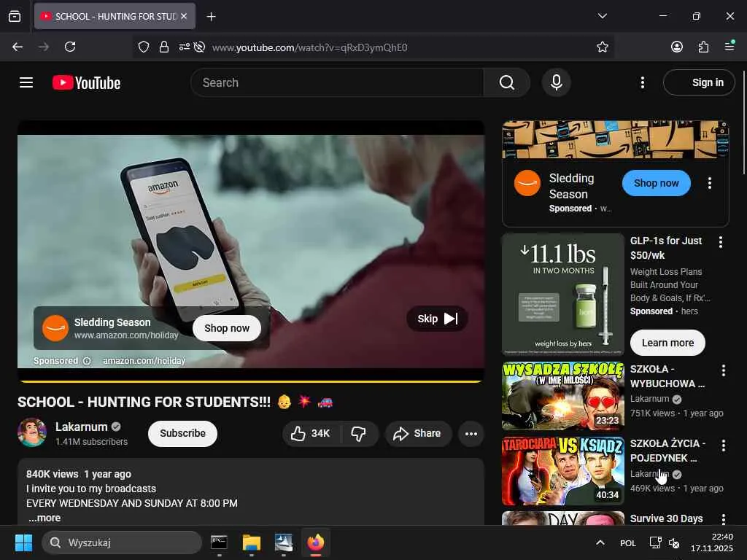Open site permissions icon in address bar
Viewport: 747px width, 560px height.
click(x=184, y=47)
